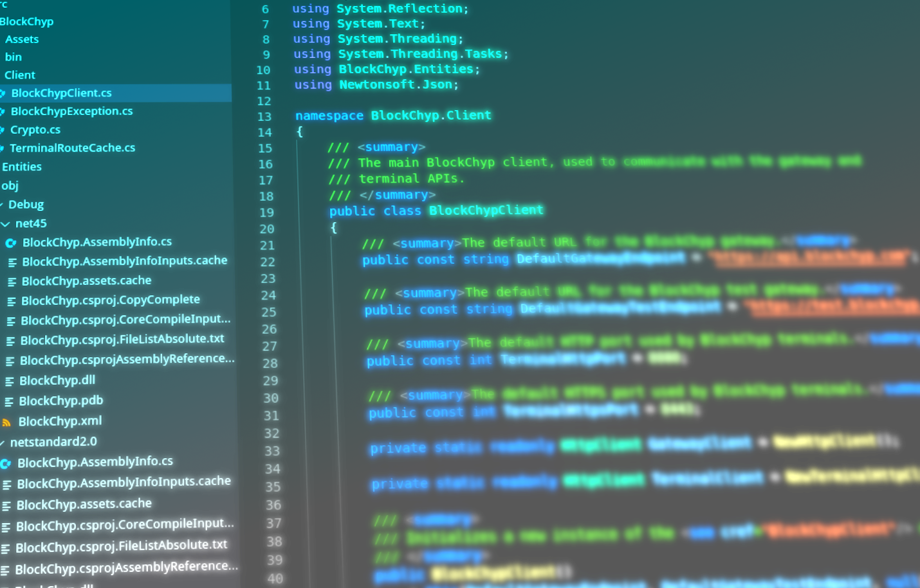Open BlockChyp.csprojAssemblyReference file under netstandard2.0
Screen dimensions: 920x588
pos(126,568)
